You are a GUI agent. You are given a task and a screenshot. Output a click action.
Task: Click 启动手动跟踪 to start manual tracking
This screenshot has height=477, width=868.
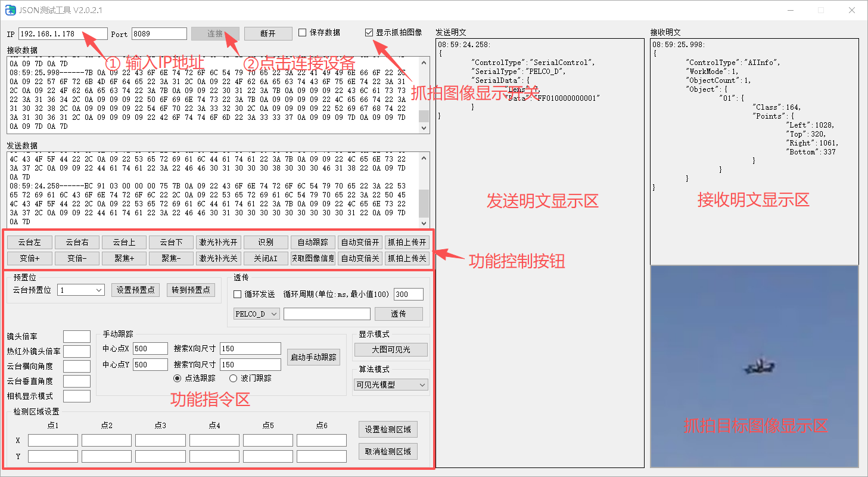[313, 358]
